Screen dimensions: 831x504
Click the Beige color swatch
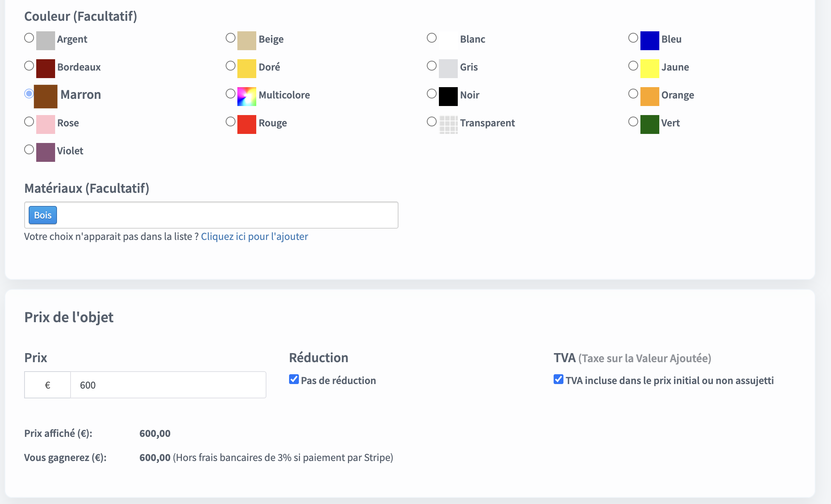pyautogui.click(x=246, y=41)
